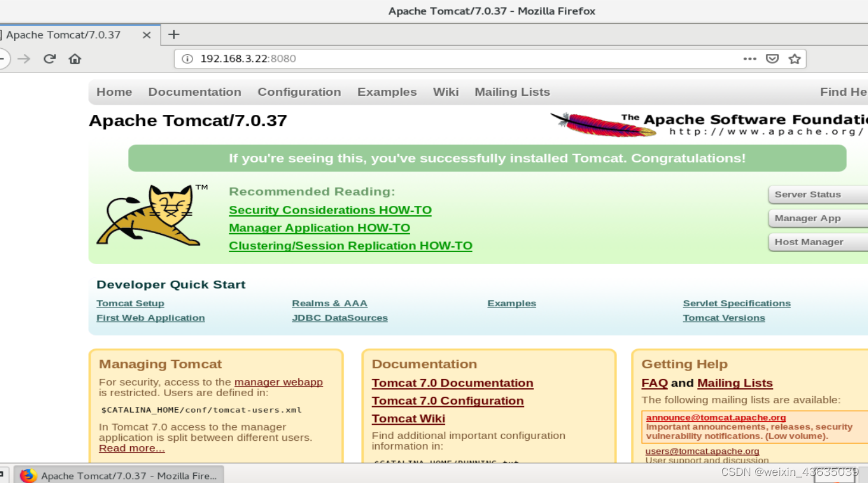The width and height of the screenshot is (868, 483).
Task: Open Tomcat Wiki link
Action: coord(408,419)
